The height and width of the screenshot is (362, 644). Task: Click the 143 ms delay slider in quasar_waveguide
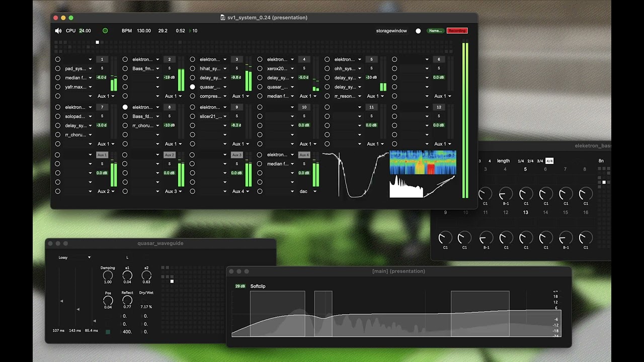(76, 297)
